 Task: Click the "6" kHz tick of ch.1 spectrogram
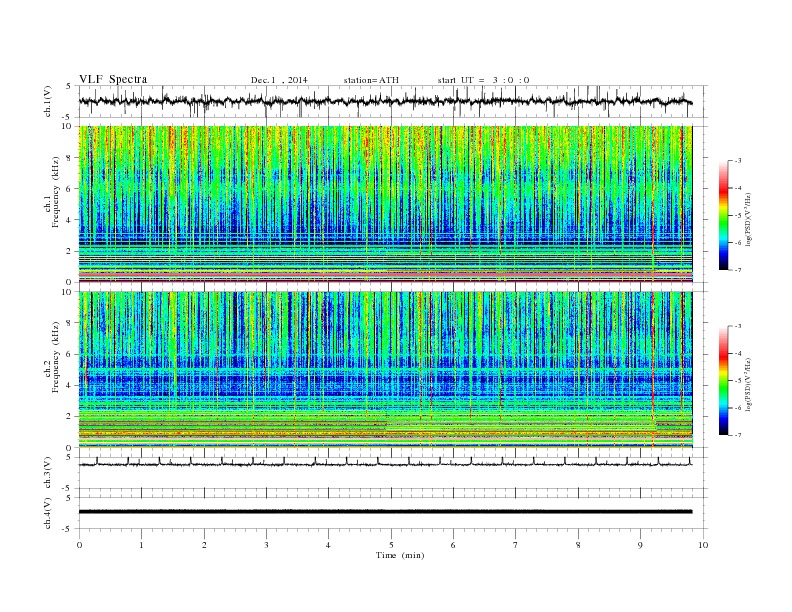pos(70,189)
